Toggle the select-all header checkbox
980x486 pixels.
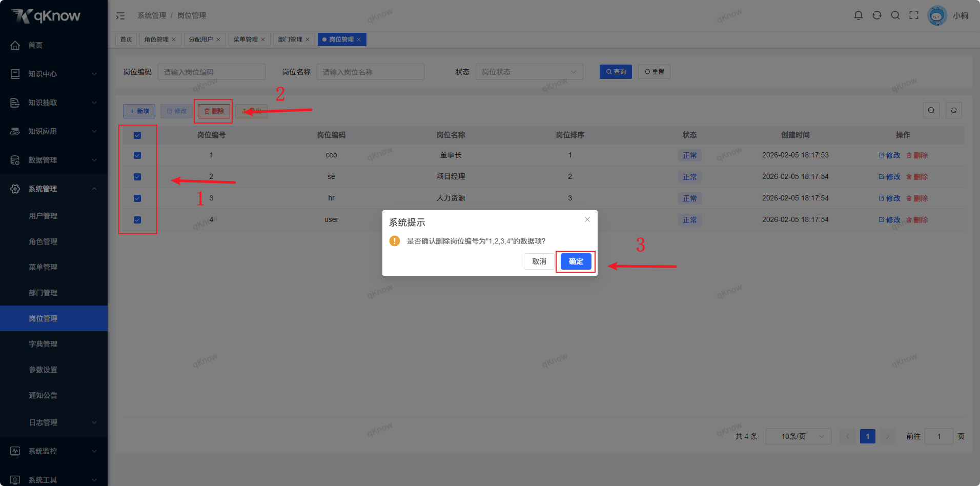pyautogui.click(x=137, y=135)
